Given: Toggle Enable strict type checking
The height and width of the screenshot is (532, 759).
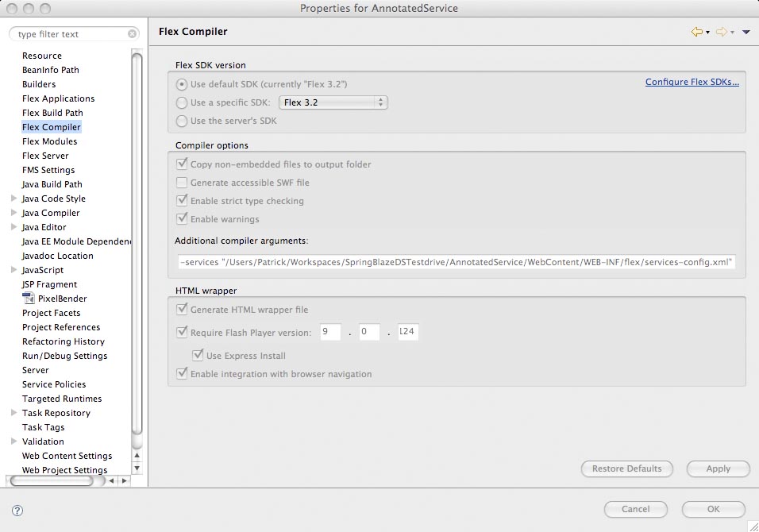Looking at the screenshot, I should tap(182, 200).
